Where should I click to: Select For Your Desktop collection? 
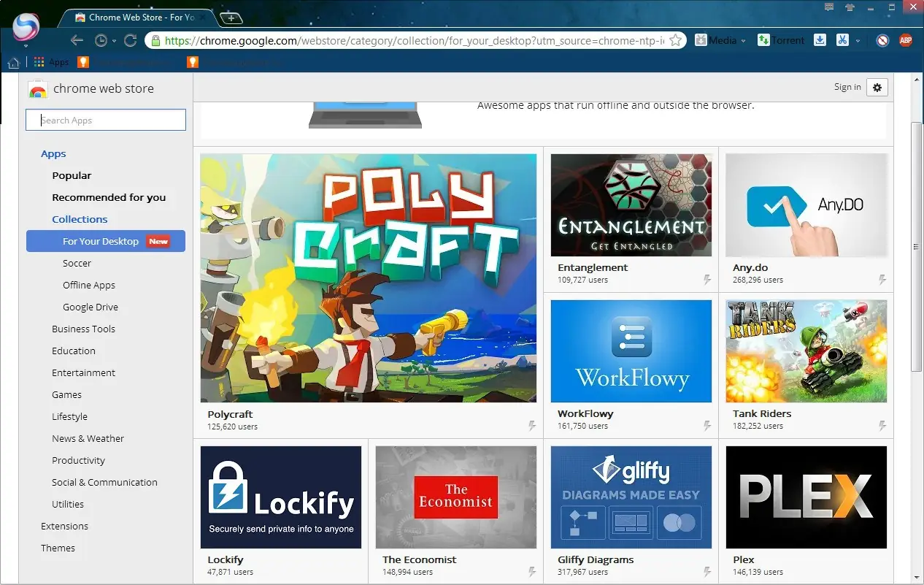pyautogui.click(x=106, y=241)
